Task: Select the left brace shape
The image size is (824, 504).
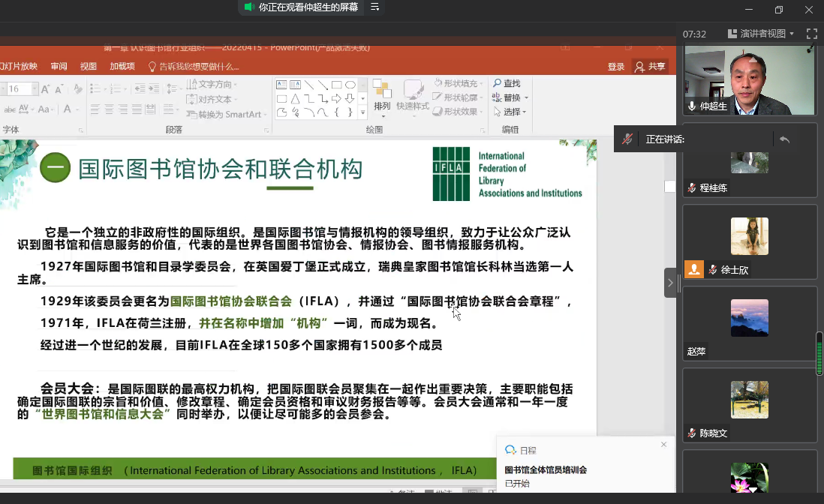Action: (x=336, y=112)
